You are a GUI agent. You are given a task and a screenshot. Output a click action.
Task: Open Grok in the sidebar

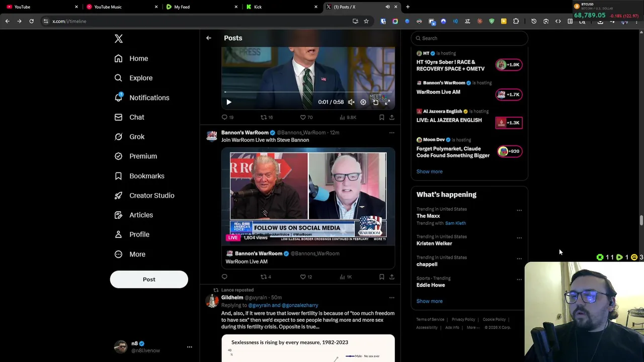[129, 137]
